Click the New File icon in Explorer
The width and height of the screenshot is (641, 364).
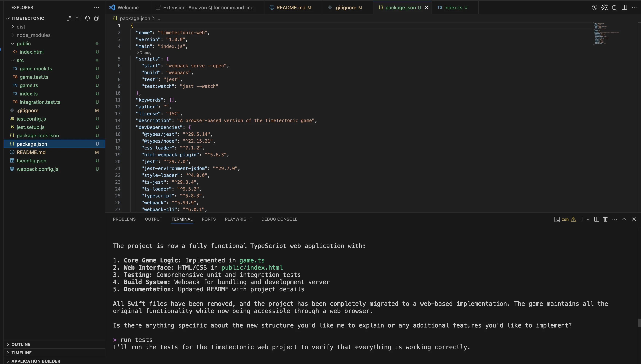click(69, 18)
